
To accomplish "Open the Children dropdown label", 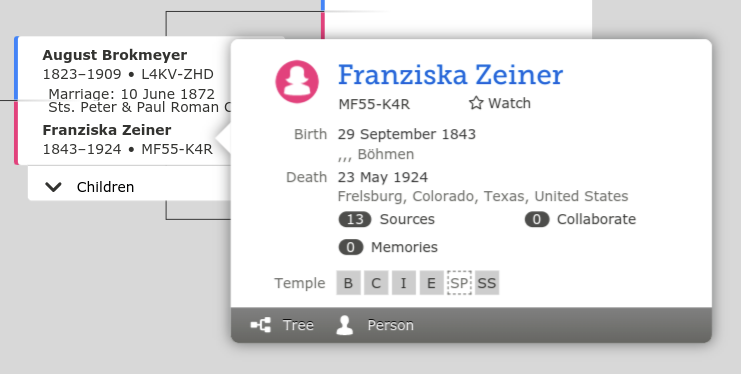I will pyautogui.click(x=105, y=187).
